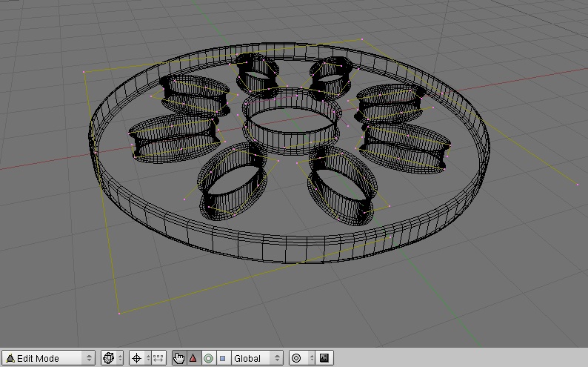Toggle the 3D transform manipulator hand icon
The image size is (588, 367).
(x=179, y=358)
